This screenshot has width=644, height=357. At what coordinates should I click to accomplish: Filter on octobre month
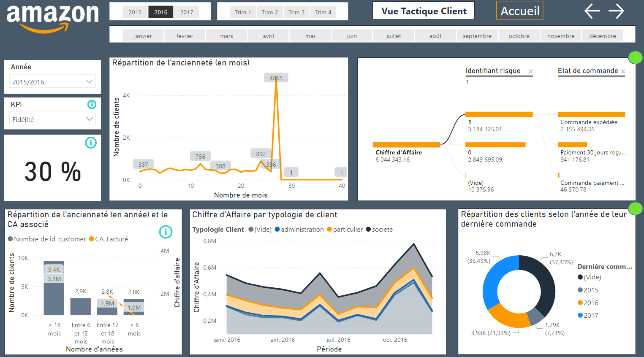point(519,36)
